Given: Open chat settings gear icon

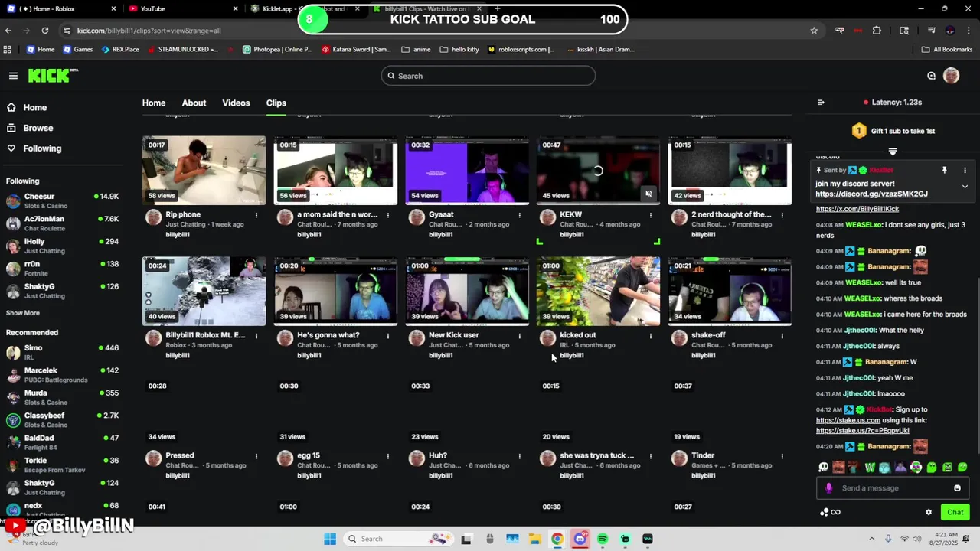Looking at the screenshot, I should (929, 512).
